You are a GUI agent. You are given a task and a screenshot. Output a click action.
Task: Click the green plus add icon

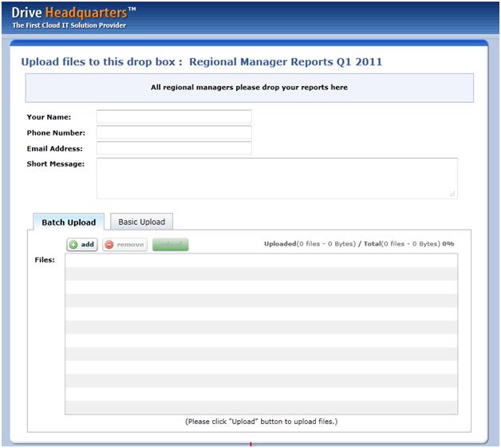click(x=73, y=245)
